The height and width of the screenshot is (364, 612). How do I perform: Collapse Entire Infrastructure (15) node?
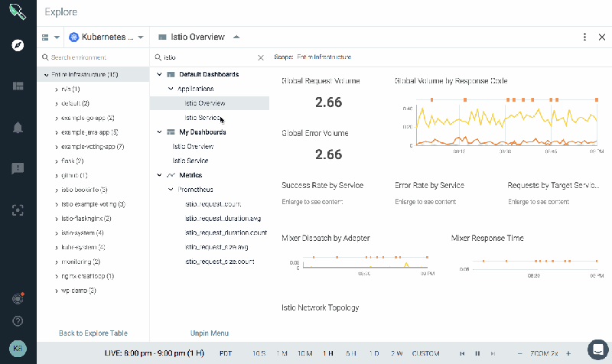[x=47, y=74]
